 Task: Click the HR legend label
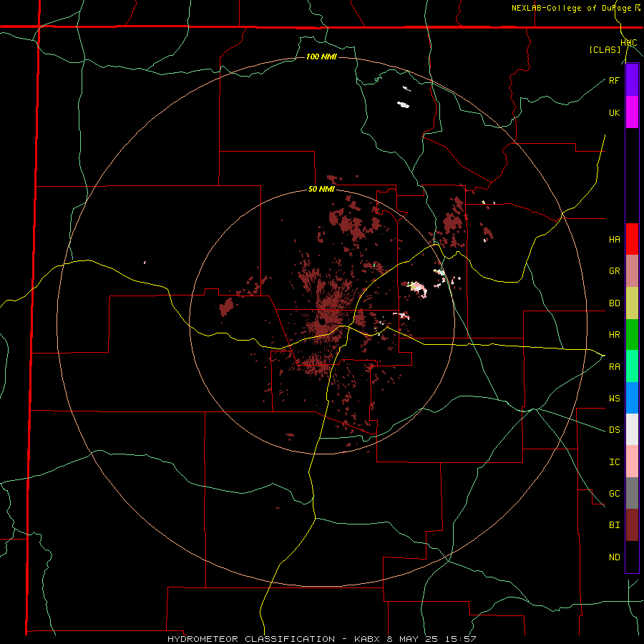click(x=614, y=335)
